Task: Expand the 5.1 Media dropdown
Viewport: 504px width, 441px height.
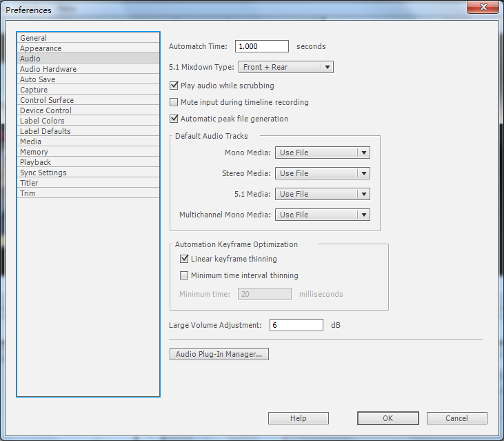Action: pos(323,194)
